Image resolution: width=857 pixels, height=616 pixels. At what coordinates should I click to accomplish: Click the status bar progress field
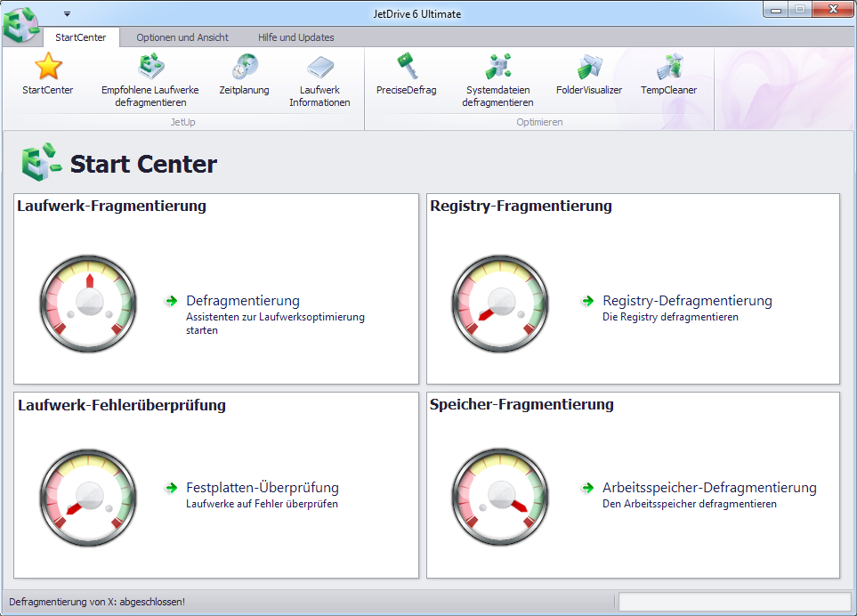[734, 602]
